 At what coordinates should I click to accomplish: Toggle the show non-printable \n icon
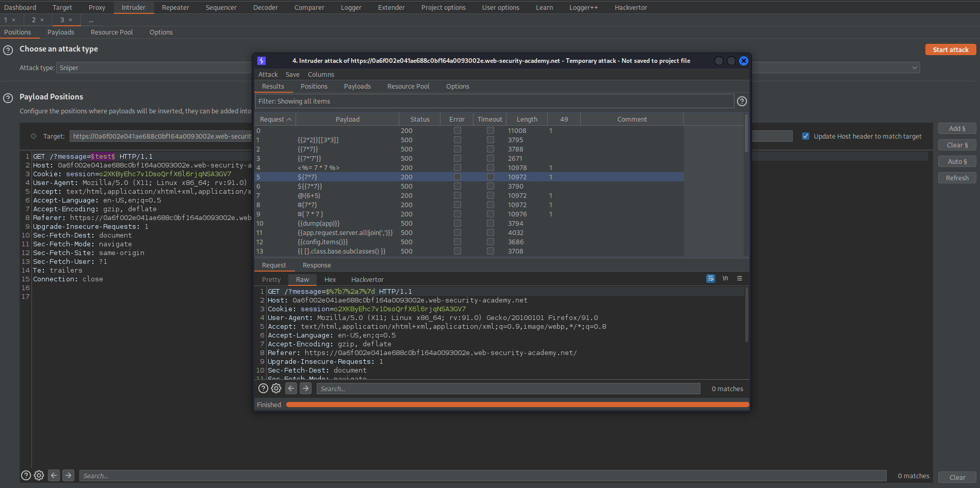coord(725,278)
